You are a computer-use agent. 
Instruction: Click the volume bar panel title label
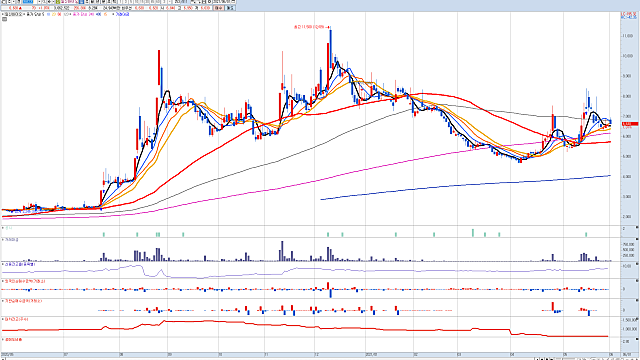click(11, 240)
